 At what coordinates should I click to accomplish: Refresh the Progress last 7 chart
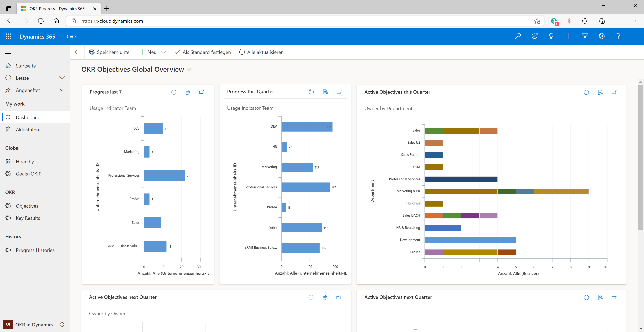pos(174,92)
